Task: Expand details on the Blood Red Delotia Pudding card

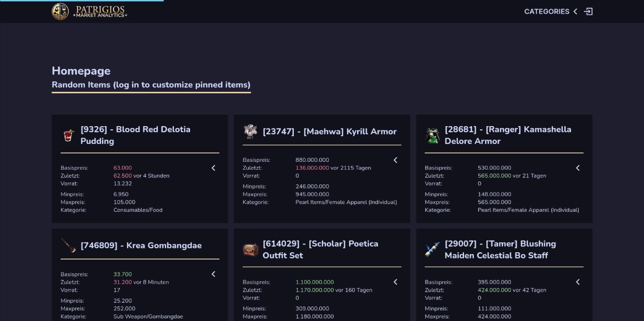Action: tap(213, 168)
